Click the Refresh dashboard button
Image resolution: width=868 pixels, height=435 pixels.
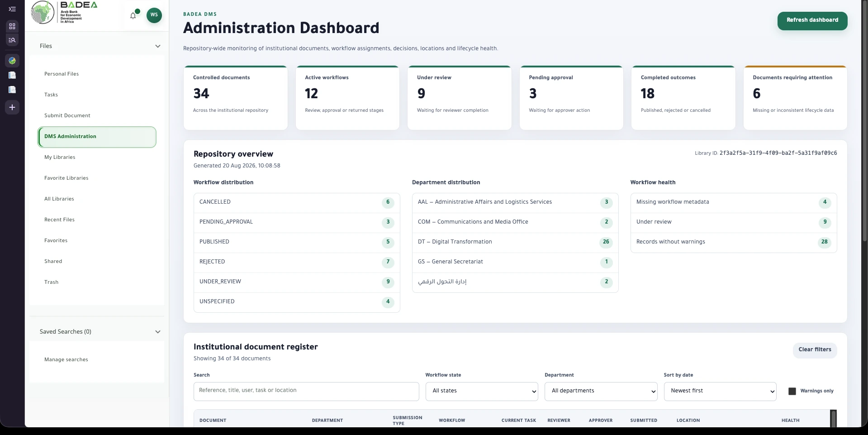(812, 21)
